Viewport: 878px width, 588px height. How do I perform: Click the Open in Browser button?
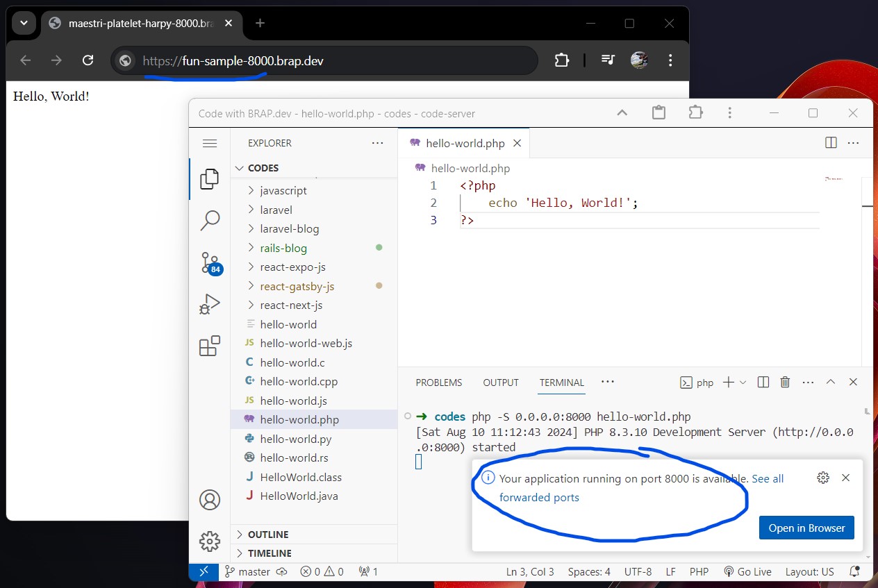[806, 528]
